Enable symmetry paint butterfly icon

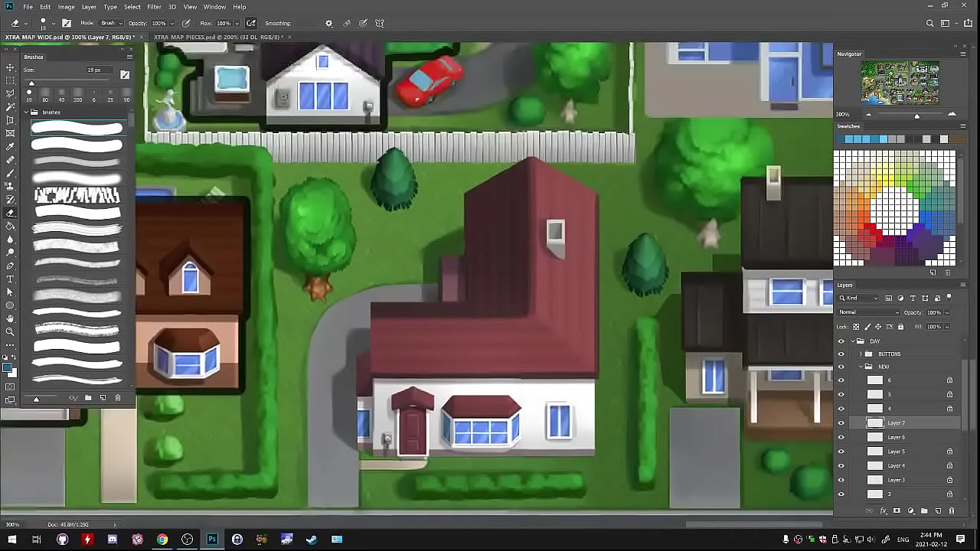point(379,23)
